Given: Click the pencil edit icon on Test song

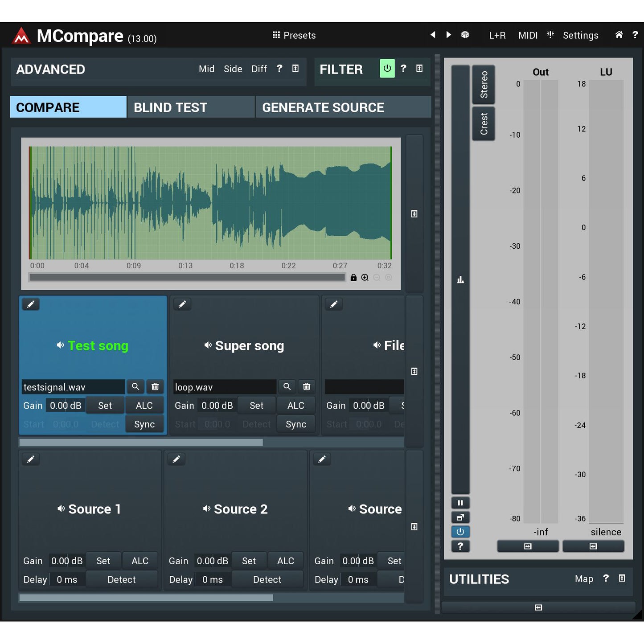Looking at the screenshot, I should (31, 304).
